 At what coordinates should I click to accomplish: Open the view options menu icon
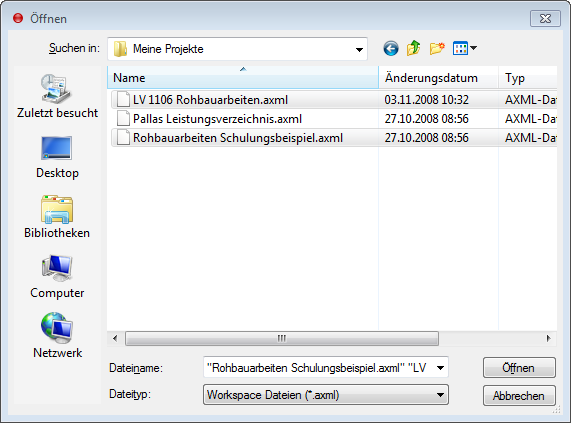(460, 48)
